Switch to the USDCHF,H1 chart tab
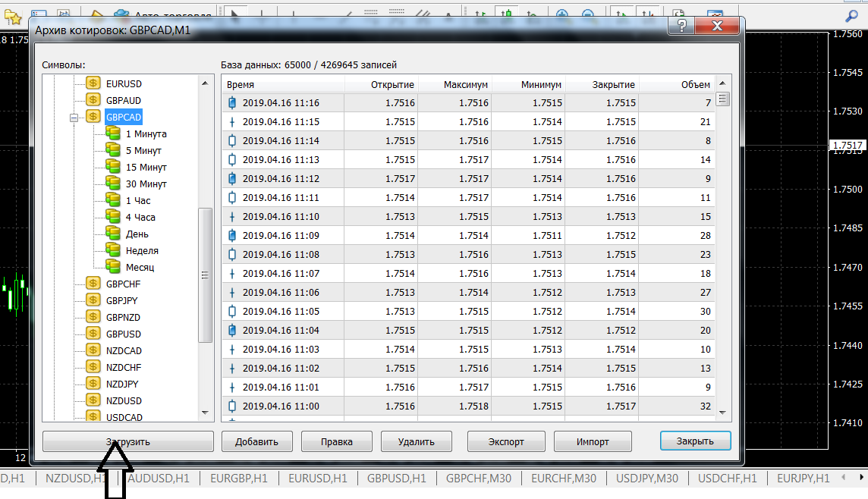 728,479
